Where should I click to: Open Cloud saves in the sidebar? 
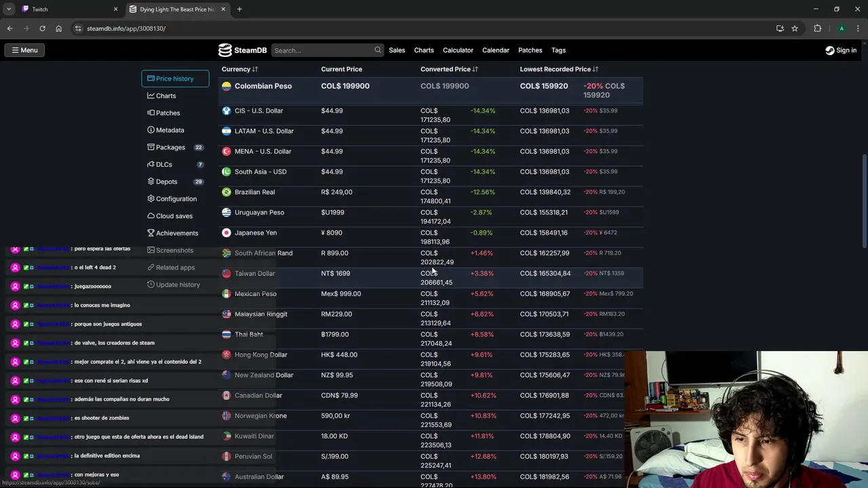[x=175, y=216]
